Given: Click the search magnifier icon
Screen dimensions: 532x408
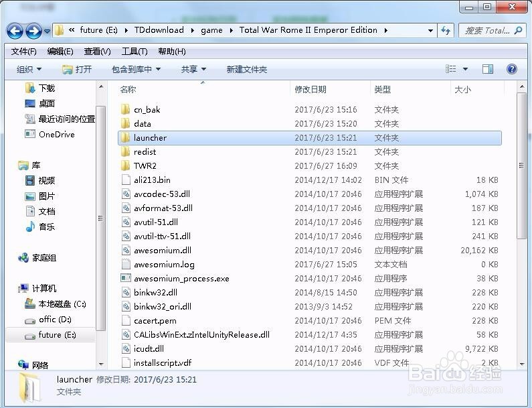Looking at the screenshot, I should tap(518, 31).
